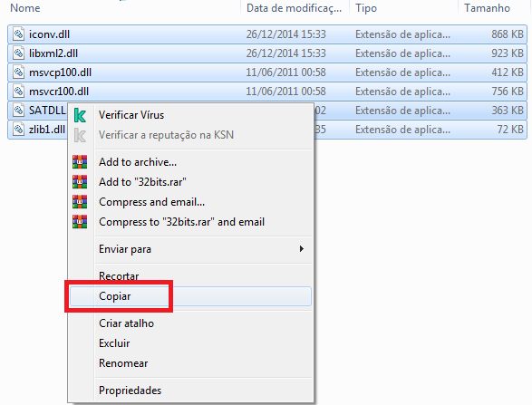Viewport: 532px width, 405px height.
Task: Click the msvcp100.dll file icon
Action: (x=19, y=72)
